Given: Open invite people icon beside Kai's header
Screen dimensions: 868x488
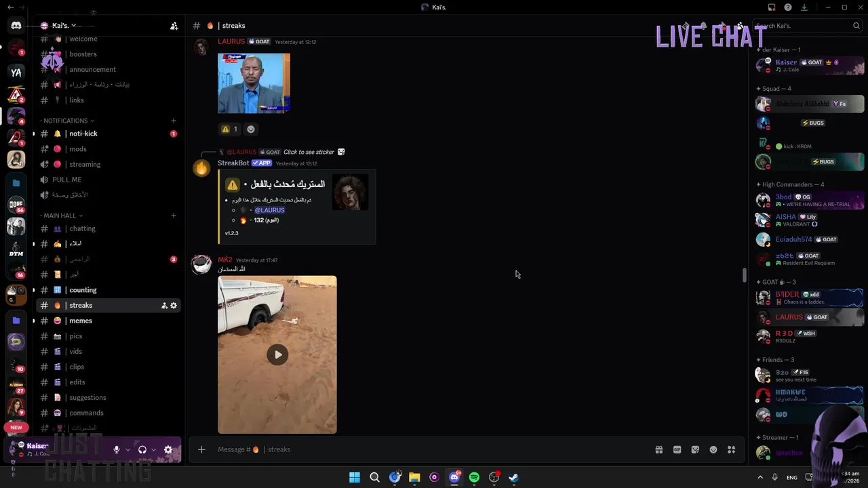Looking at the screenshot, I should 174,26.
